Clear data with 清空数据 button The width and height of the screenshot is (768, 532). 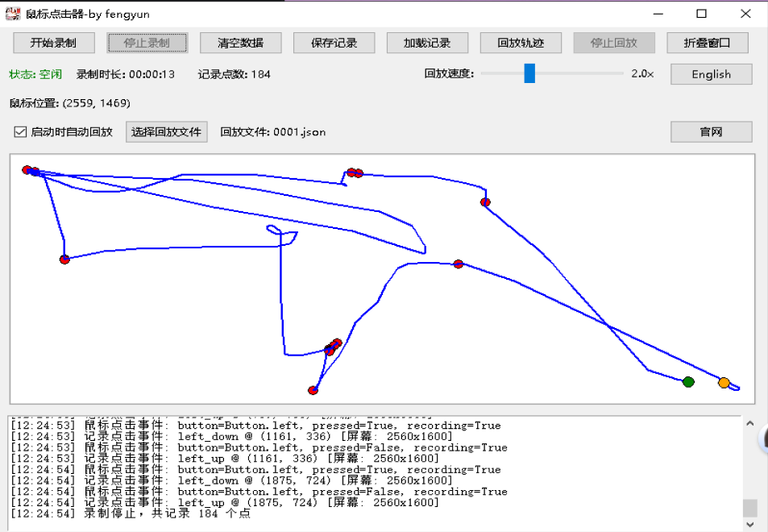point(240,43)
